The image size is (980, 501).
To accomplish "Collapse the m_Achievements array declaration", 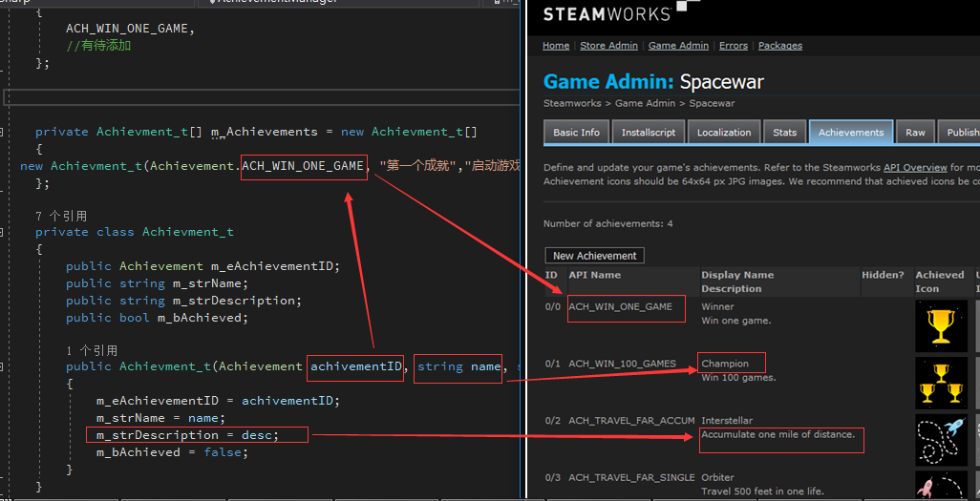I will click(1, 132).
